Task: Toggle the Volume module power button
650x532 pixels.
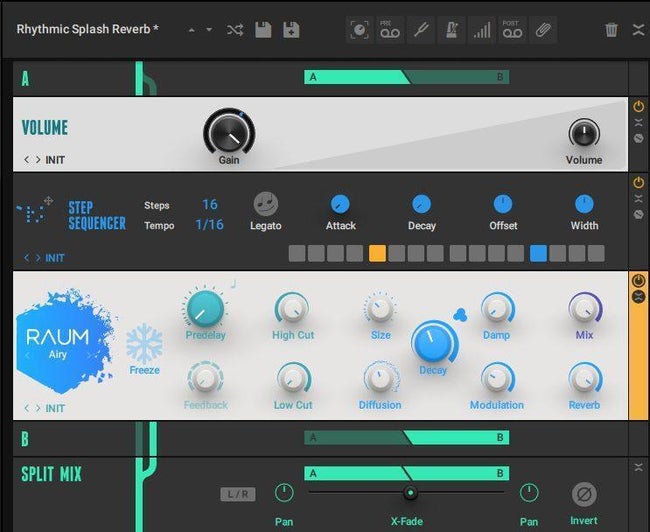Action: [638, 107]
